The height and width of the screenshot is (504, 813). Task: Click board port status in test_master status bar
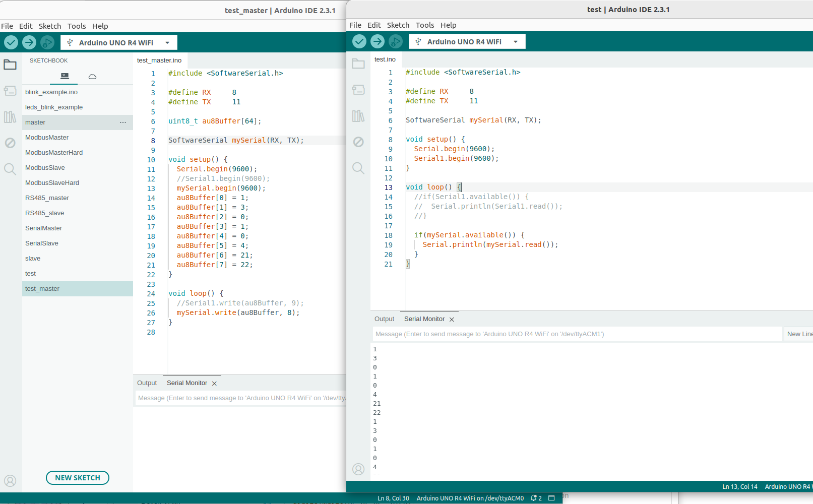pyautogui.click(x=470, y=498)
